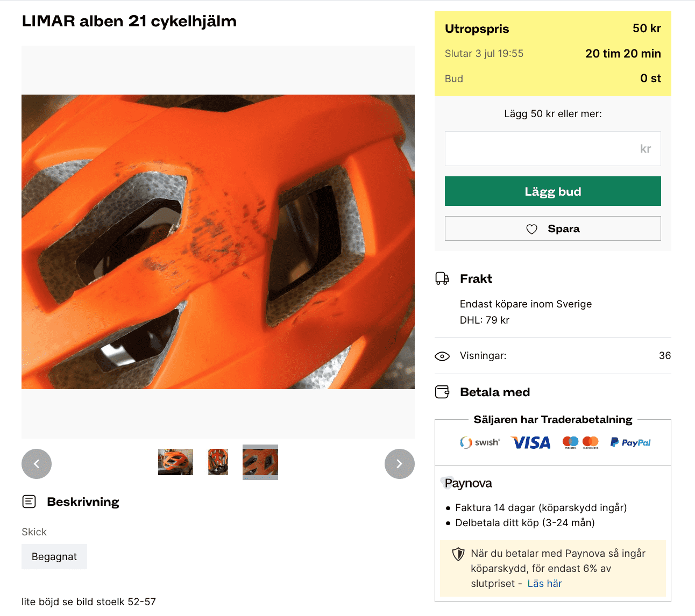Click the heart icon on Spara
Screen dimensions: 695x616
[x=531, y=229]
